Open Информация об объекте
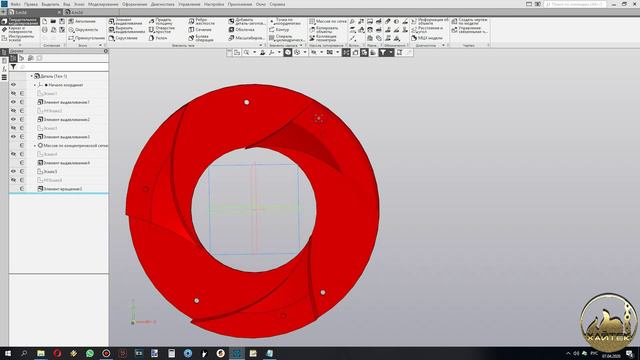This screenshot has height=360, width=640. [x=430, y=21]
